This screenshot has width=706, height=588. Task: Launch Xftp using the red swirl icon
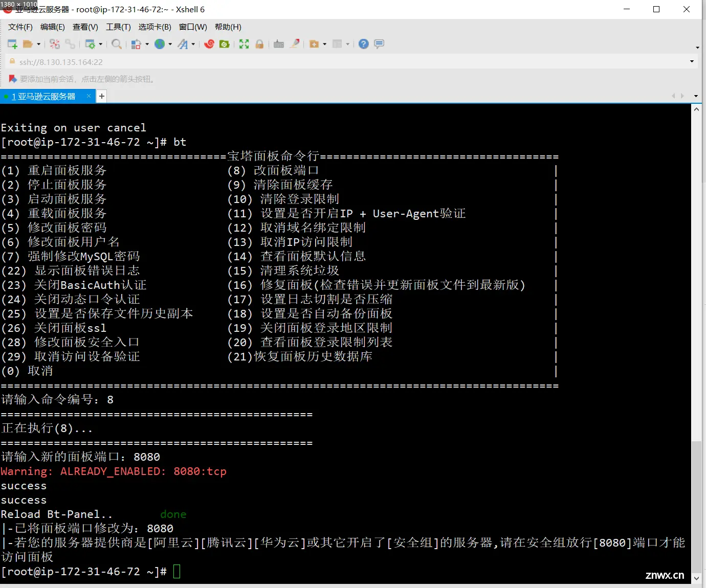[209, 44]
